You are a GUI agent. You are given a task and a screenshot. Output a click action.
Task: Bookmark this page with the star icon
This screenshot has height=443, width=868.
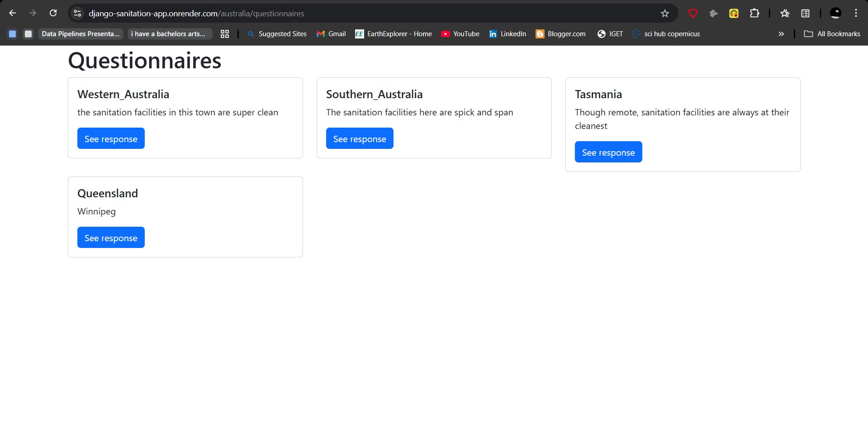[664, 14]
